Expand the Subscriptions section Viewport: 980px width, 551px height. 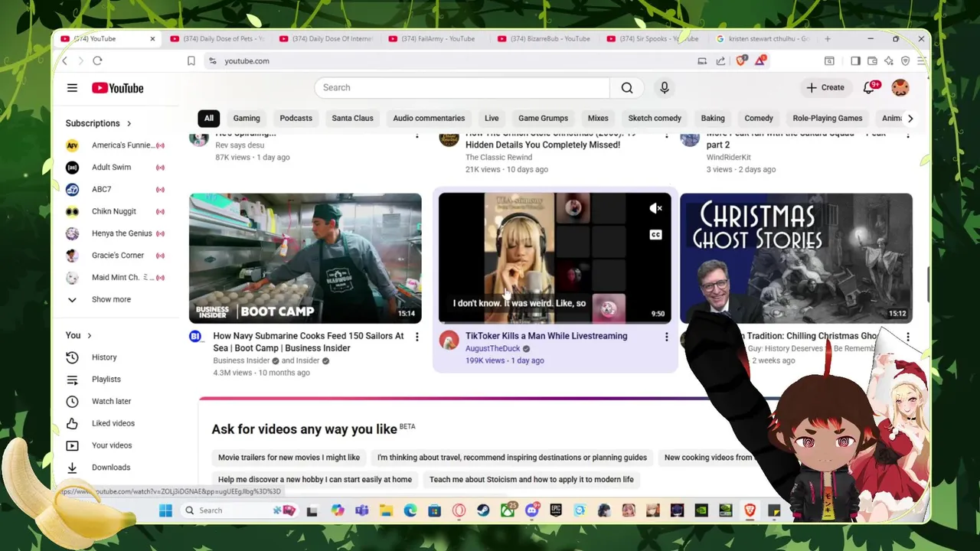point(99,123)
